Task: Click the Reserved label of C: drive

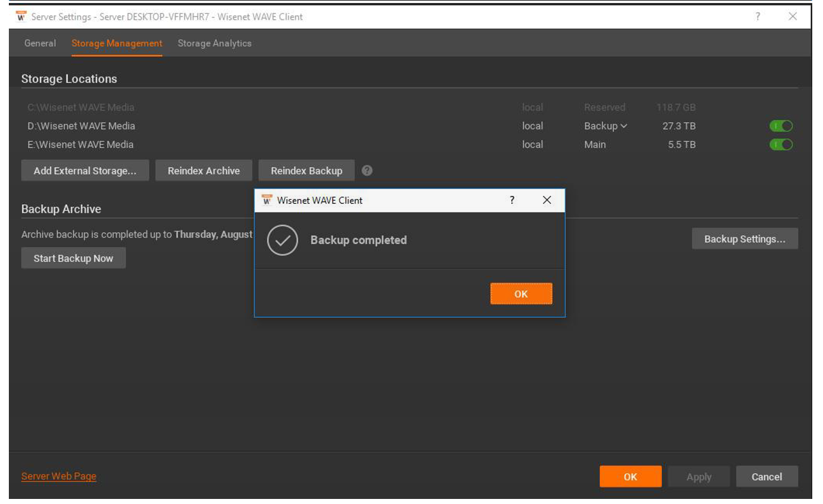Action: pyautogui.click(x=605, y=108)
